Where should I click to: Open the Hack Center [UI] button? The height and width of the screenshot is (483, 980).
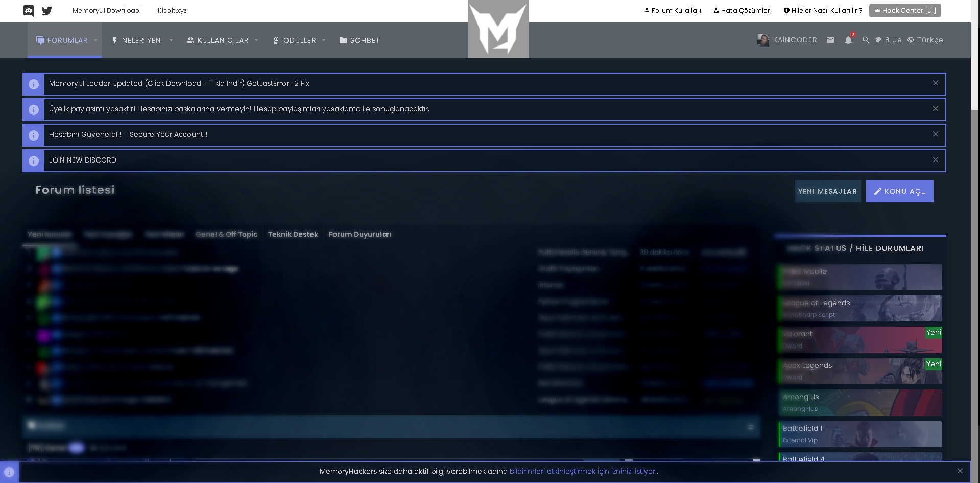[x=905, y=10]
